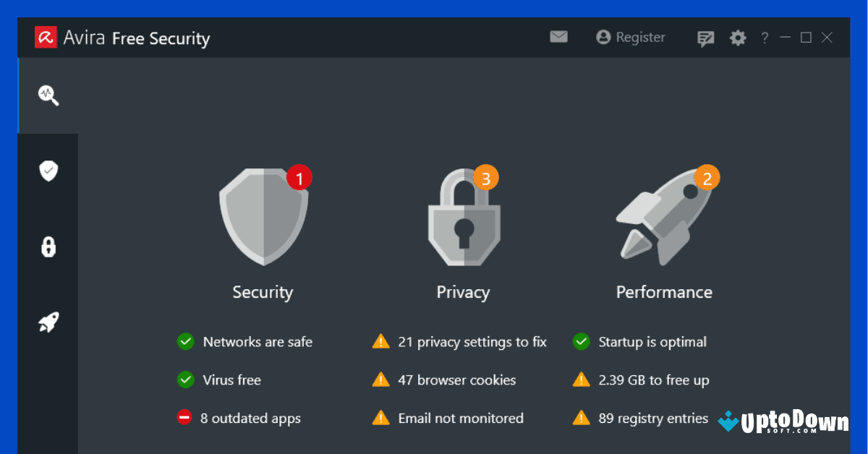Image resolution: width=868 pixels, height=454 pixels.
Task: Open the Privacy lock icon in sidebar
Action: (47, 247)
